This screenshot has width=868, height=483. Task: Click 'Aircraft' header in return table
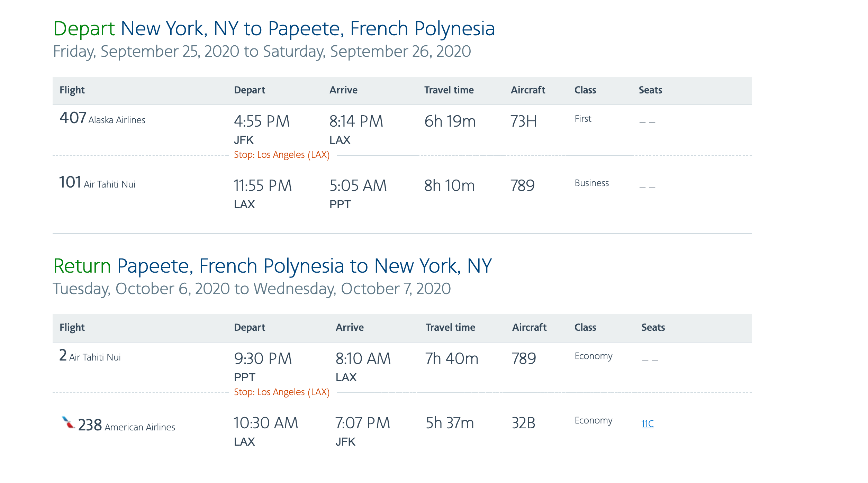(529, 328)
